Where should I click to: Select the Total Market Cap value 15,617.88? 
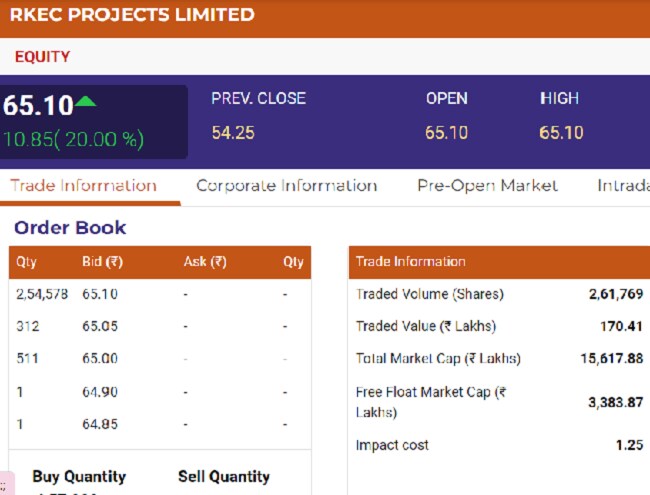[x=612, y=358]
